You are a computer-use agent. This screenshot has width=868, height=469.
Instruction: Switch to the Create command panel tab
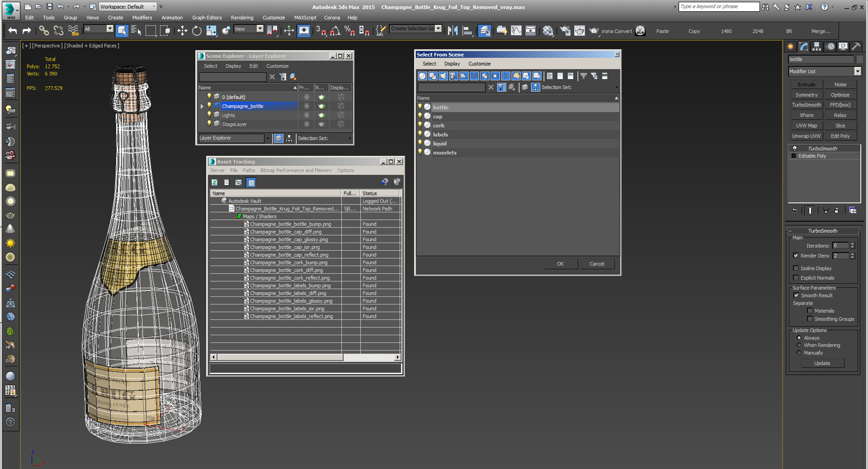click(x=791, y=46)
